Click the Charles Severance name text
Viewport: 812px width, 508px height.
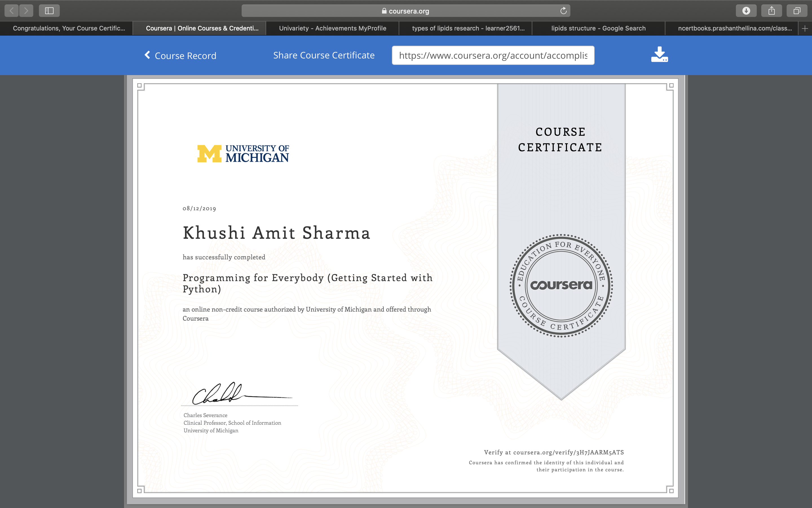tap(205, 415)
